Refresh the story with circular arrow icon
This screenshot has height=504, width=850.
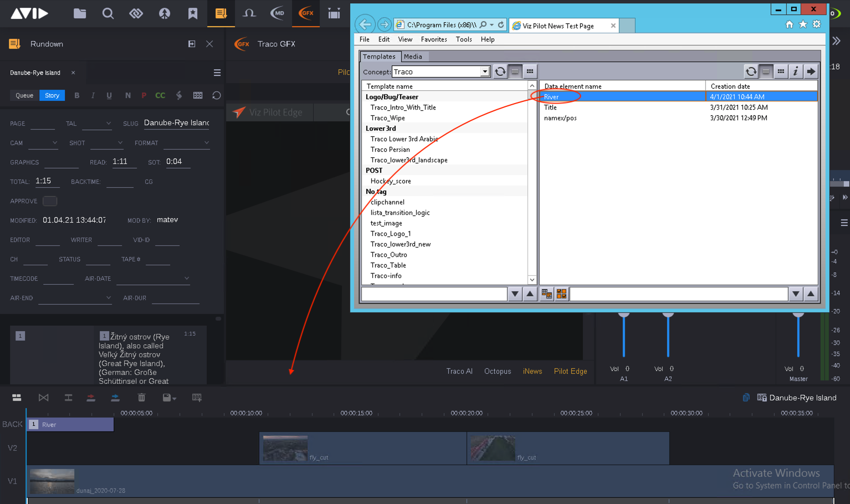[x=217, y=95]
